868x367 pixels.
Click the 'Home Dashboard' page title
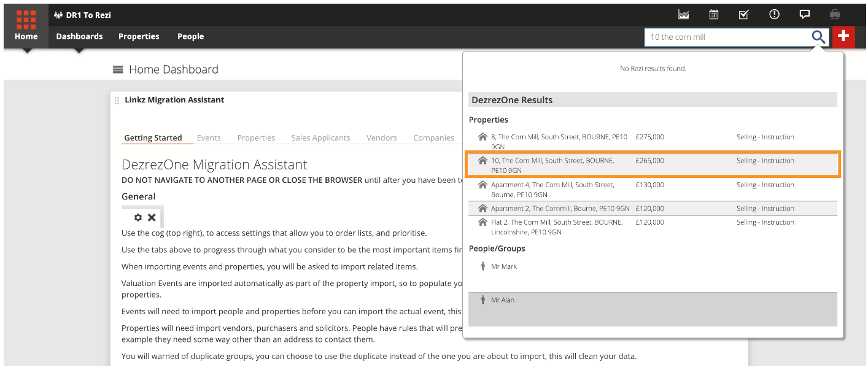tap(174, 70)
